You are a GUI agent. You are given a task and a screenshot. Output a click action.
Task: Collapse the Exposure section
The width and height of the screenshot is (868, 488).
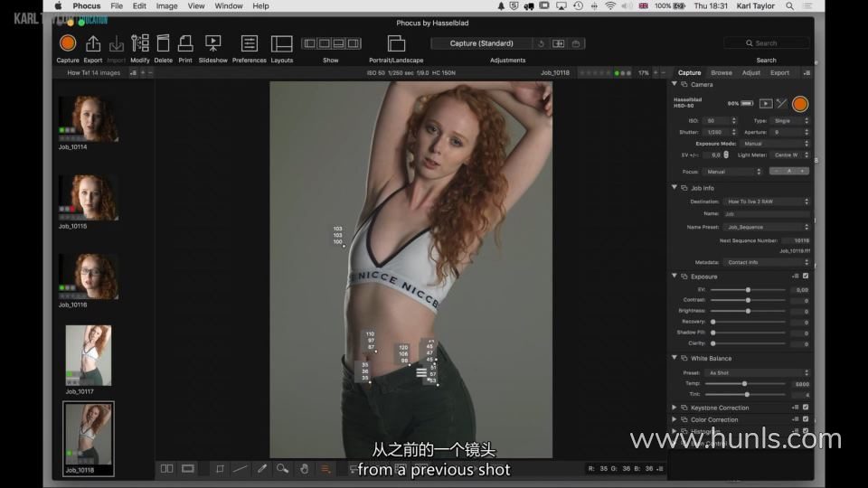pos(675,276)
